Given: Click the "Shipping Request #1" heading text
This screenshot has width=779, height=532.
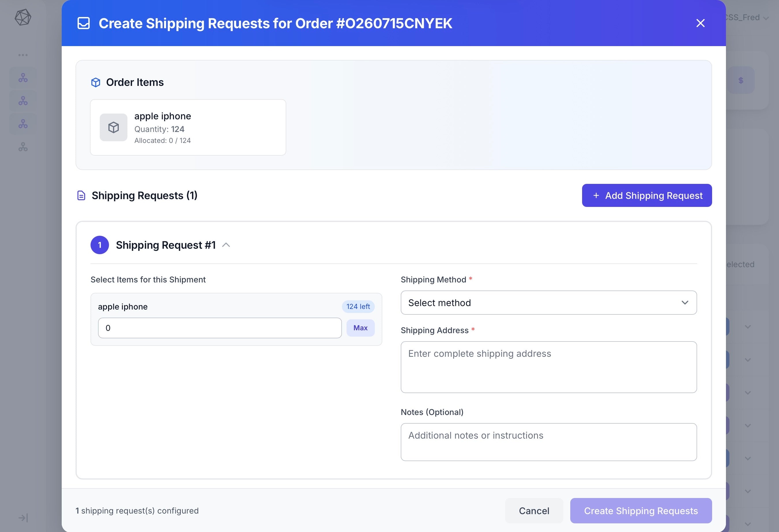Looking at the screenshot, I should tap(166, 245).
